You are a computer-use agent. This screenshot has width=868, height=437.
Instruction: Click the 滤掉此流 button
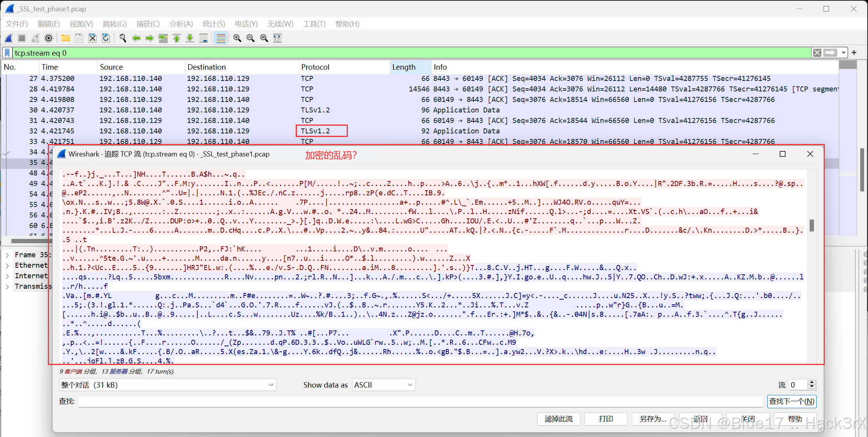pos(558,419)
